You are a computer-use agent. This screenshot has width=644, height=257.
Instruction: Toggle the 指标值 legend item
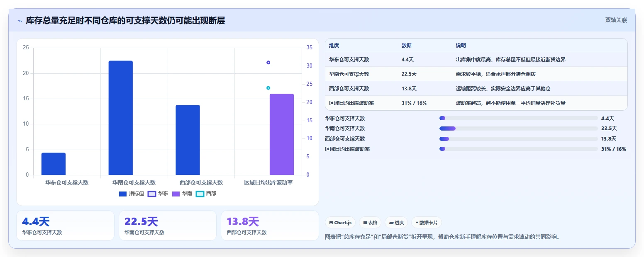[131, 194]
